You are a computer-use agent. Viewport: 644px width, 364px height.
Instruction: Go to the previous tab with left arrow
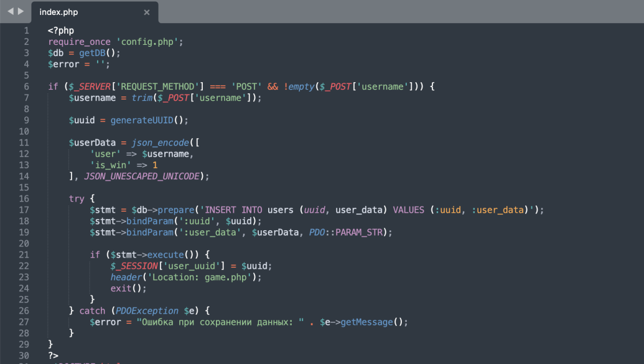click(x=11, y=11)
